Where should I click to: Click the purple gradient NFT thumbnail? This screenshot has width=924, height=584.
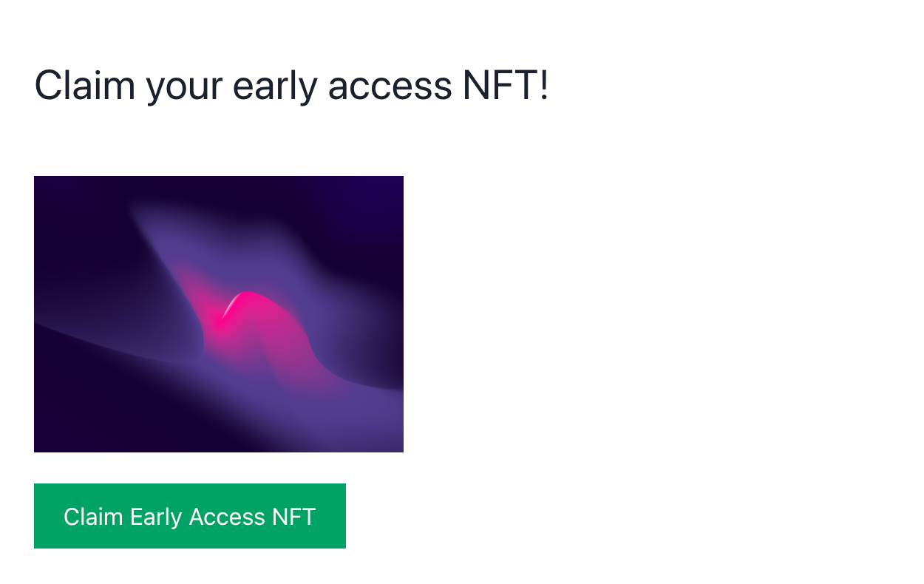tap(219, 314)
